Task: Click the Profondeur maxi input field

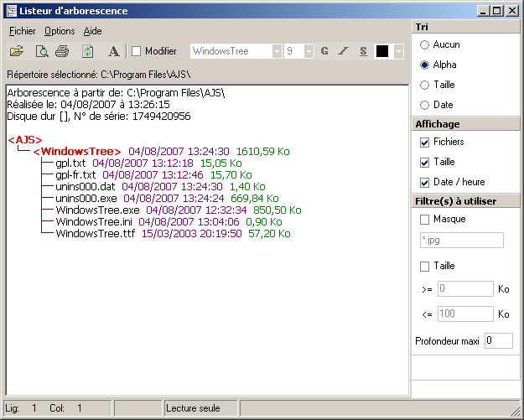Action: coord(498,340)
